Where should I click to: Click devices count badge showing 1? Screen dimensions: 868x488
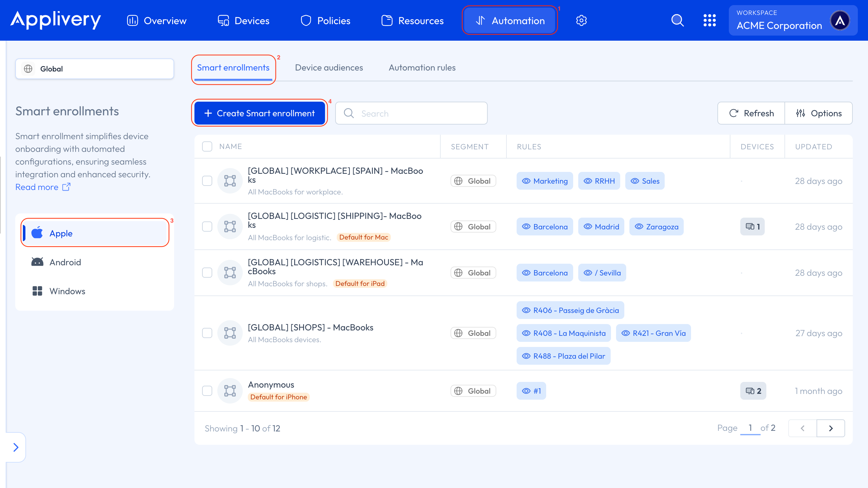coord(752,227)
